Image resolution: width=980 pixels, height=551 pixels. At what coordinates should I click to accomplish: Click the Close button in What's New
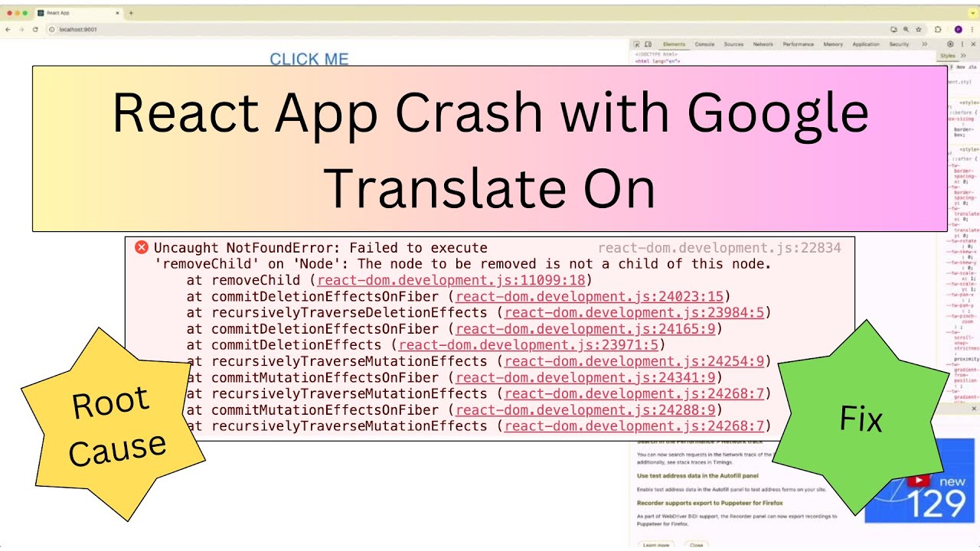[x=696, y=545]
